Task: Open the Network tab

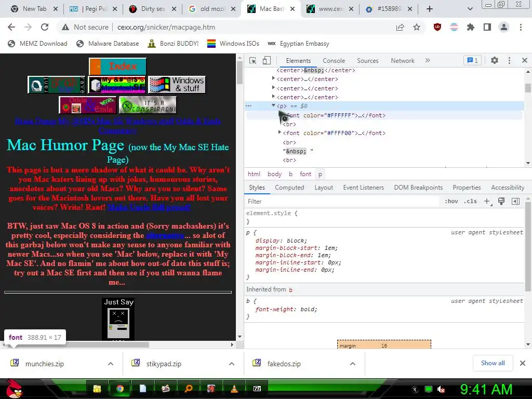Action: coord(403,61)
